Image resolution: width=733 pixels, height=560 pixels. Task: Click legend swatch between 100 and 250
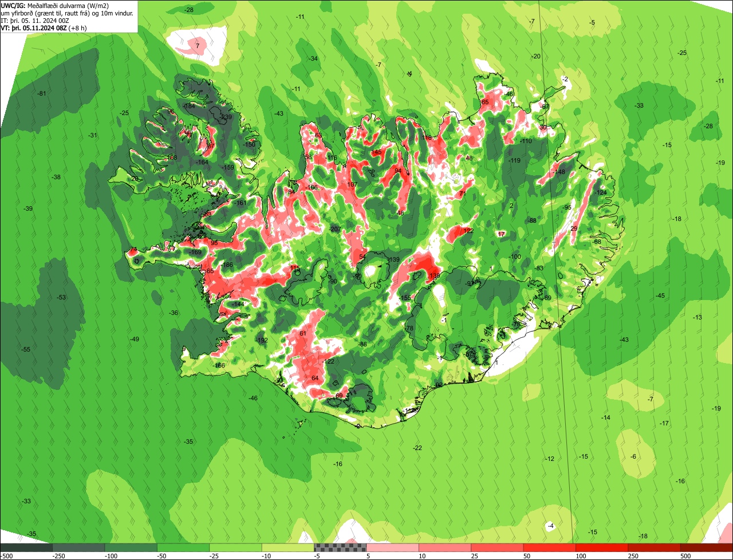[601, 548]
